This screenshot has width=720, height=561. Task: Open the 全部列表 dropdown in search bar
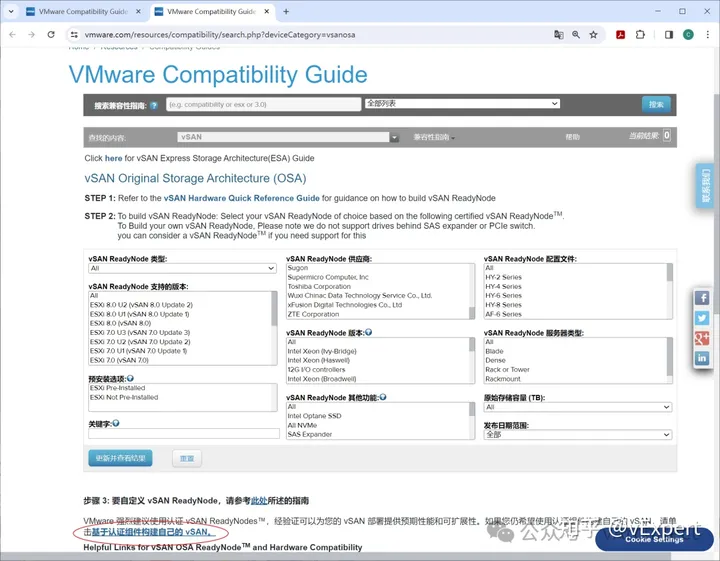462,103
